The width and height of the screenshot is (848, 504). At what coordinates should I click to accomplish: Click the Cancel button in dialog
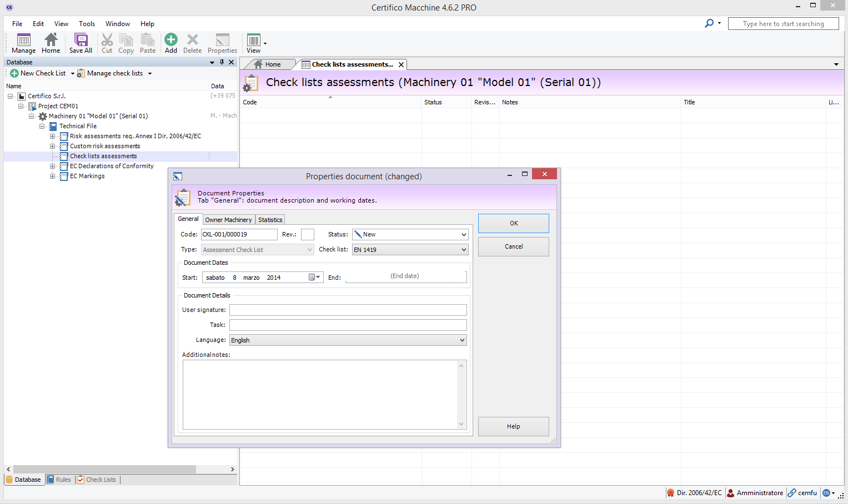pos(513,246)
